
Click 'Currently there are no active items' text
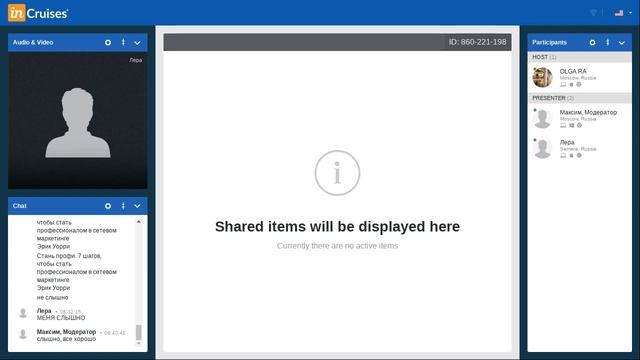pyautogui.click(x=337, y=246)
